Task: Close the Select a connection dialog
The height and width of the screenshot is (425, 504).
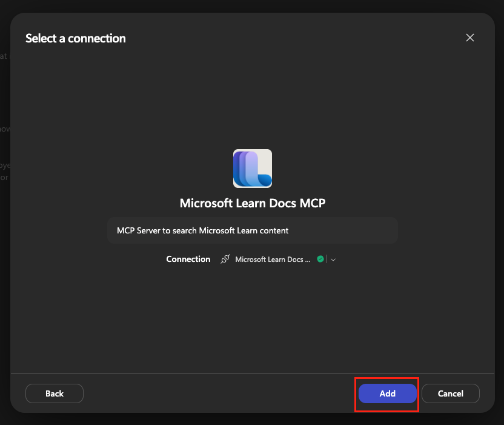Action: click(x=470, y=38)
